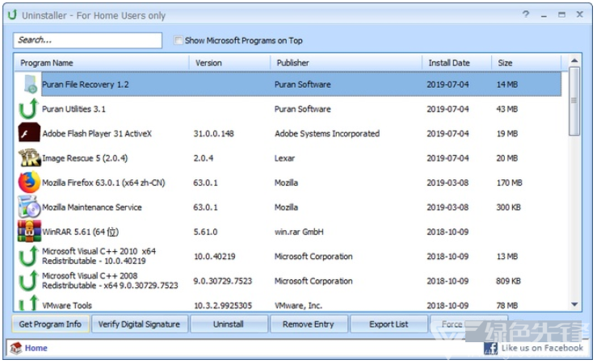Click the 300 KB size cell
597x364 pixels.
(x=508, y=207)
